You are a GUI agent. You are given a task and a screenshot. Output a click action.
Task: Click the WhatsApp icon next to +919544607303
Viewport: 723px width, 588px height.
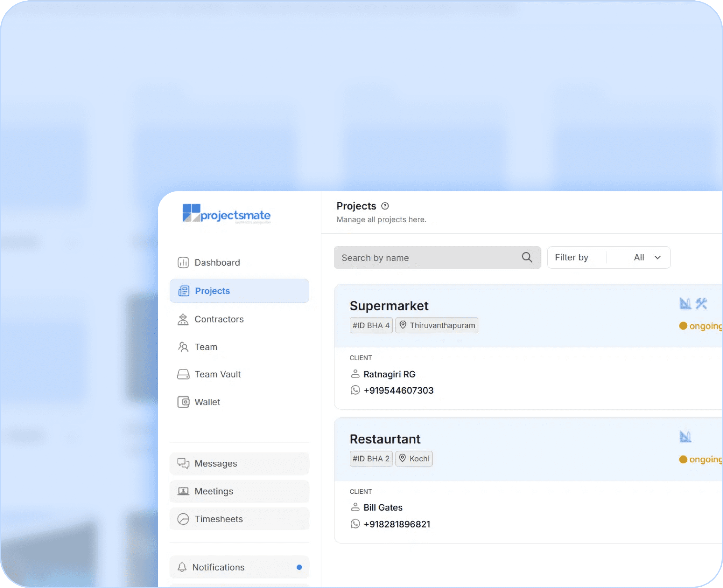(x=355, y=390)
